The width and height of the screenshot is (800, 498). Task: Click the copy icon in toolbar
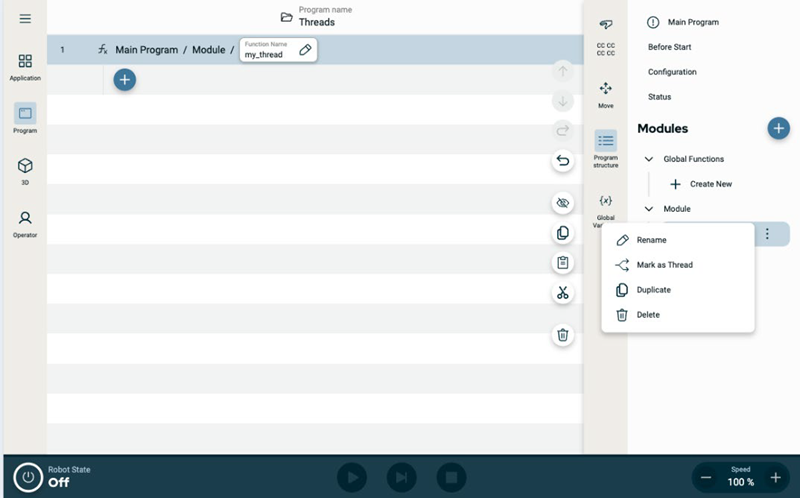coord(563,233)
